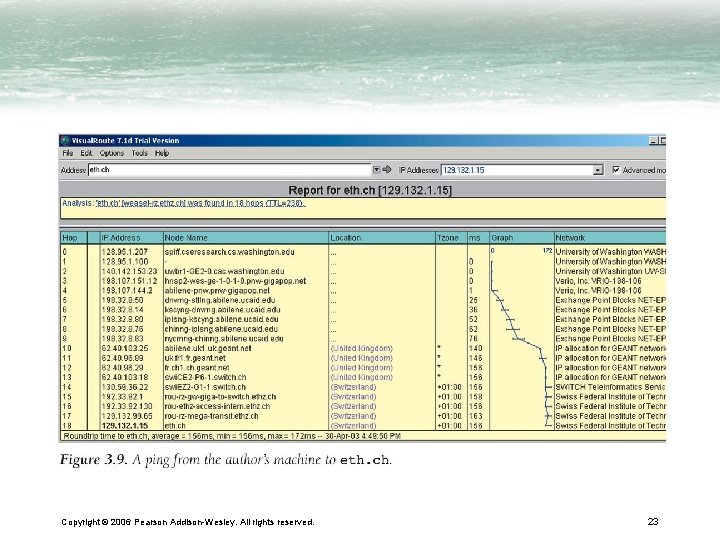Select node uwbr1-GE2-0.cac.washington.edu
This screenshot has width=720, height=540.
pos(224,271)
